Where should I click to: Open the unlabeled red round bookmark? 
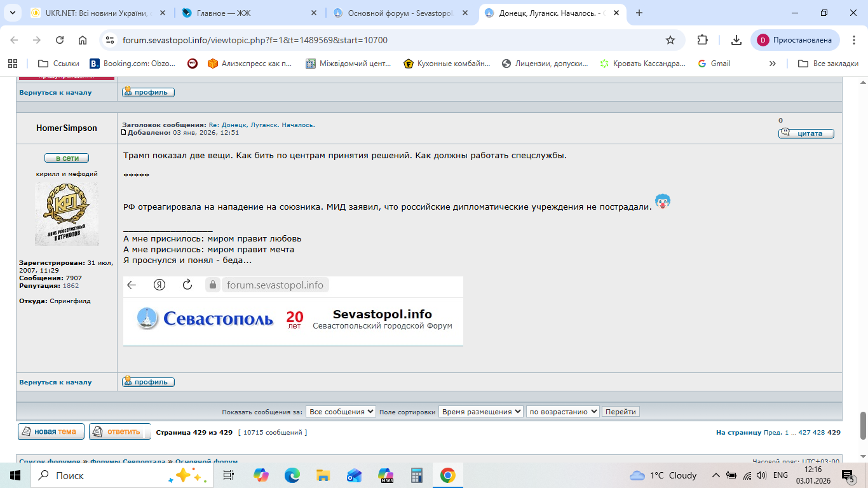point(193,64)
